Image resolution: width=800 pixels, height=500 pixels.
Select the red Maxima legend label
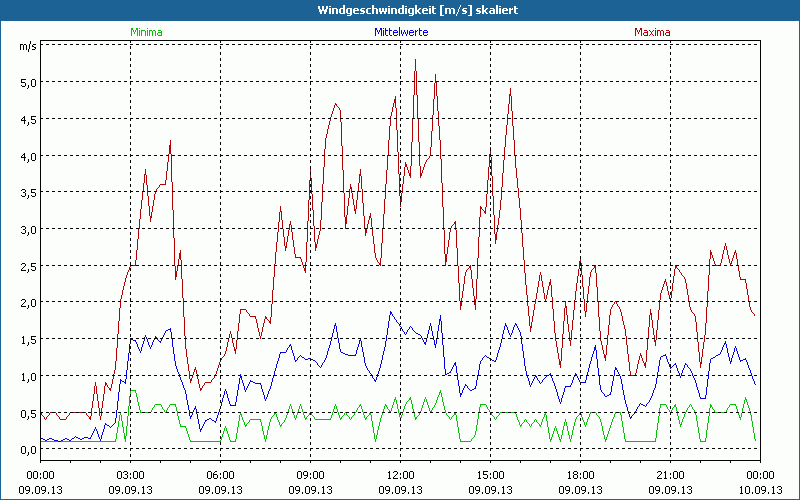coord(653,32)
